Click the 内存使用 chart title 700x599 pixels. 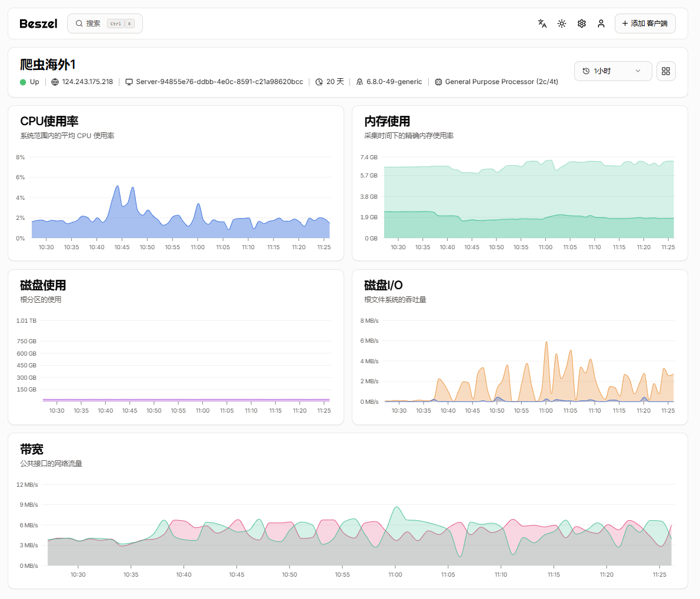[x=387, y=121]
